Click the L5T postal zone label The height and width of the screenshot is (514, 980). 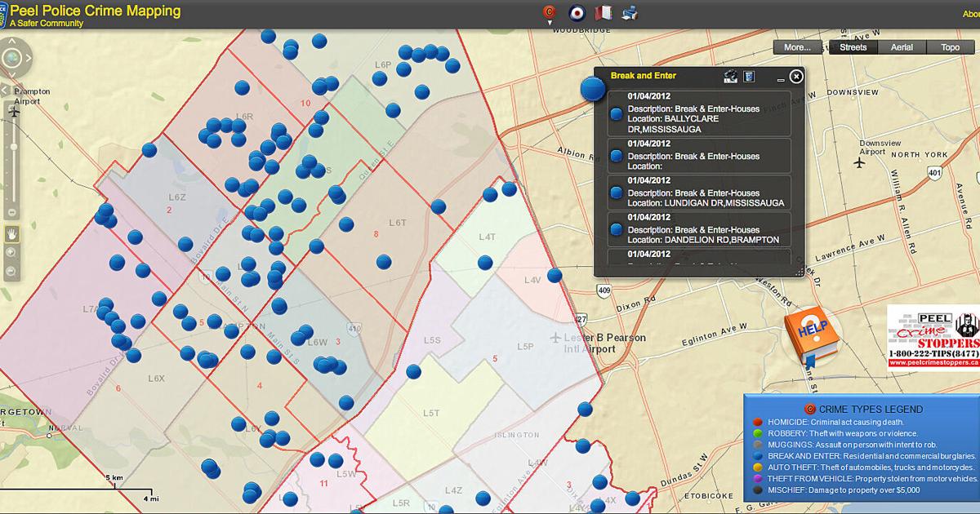(x=432, y=414)
